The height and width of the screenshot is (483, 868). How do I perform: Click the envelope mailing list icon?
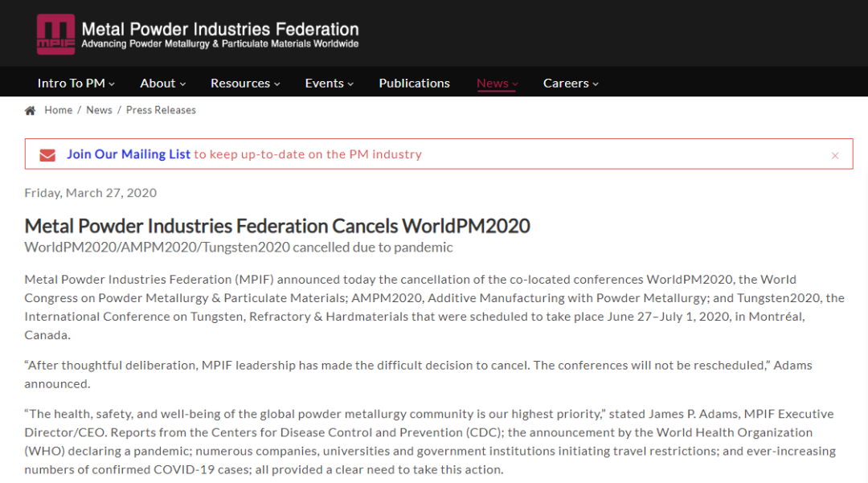[x=47, y=155]
